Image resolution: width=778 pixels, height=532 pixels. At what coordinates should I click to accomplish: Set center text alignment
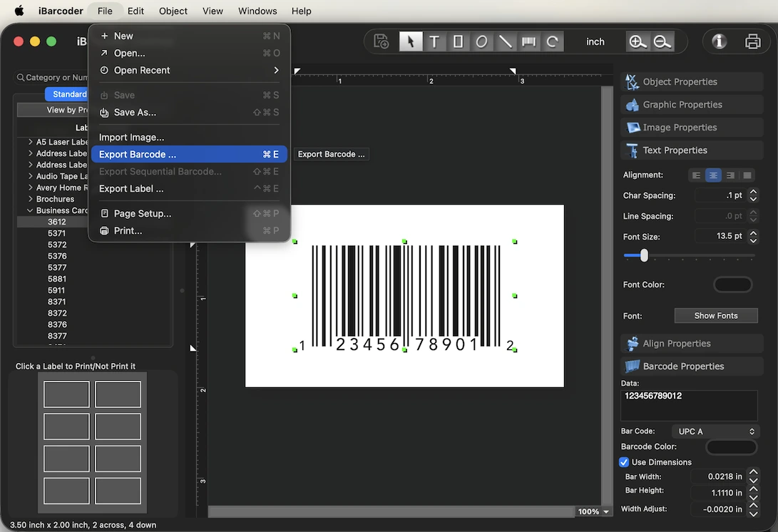pyautogui.click(x=713, y=175)
